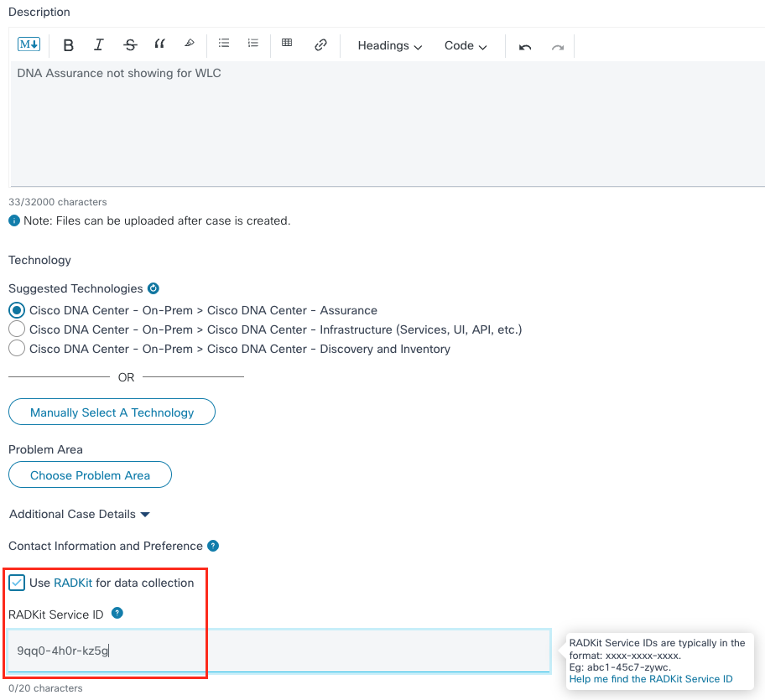This screenshot has width=765, height=700.
Task: Insert a table into the description
Action: coord(287,43)
